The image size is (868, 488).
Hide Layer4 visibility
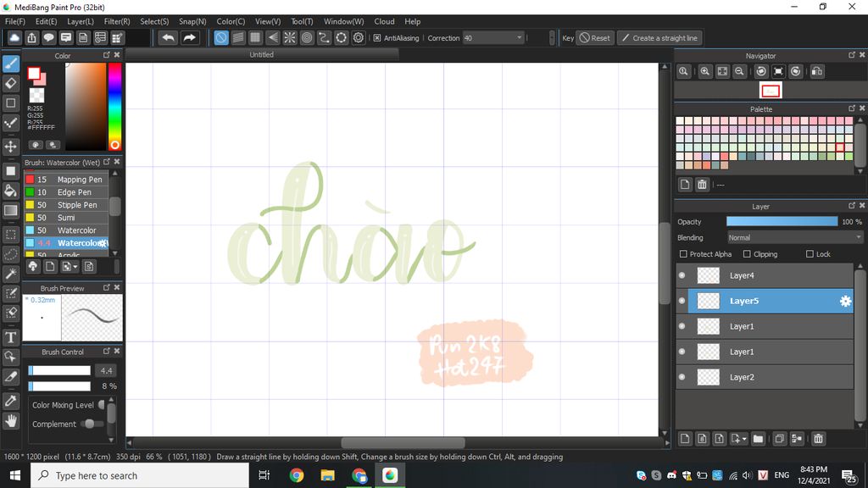[682, 275]
